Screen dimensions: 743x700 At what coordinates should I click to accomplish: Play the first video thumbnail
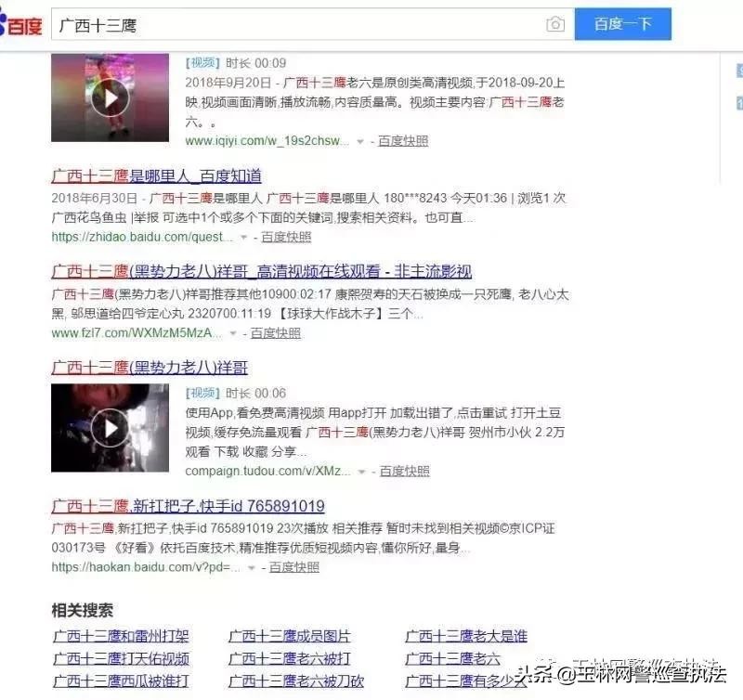[110, 97]
